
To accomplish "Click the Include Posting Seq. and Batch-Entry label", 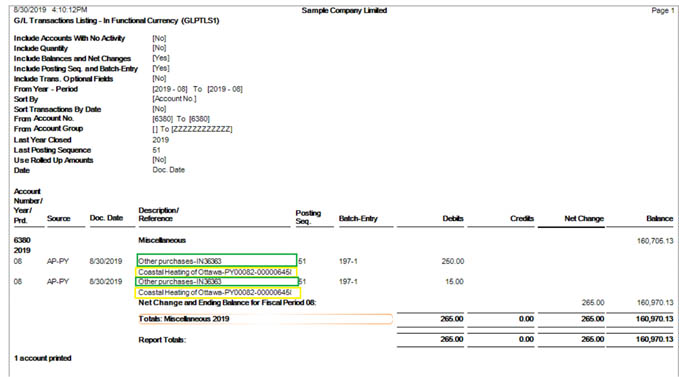I will pyautogui.click(x=76, y=68).
